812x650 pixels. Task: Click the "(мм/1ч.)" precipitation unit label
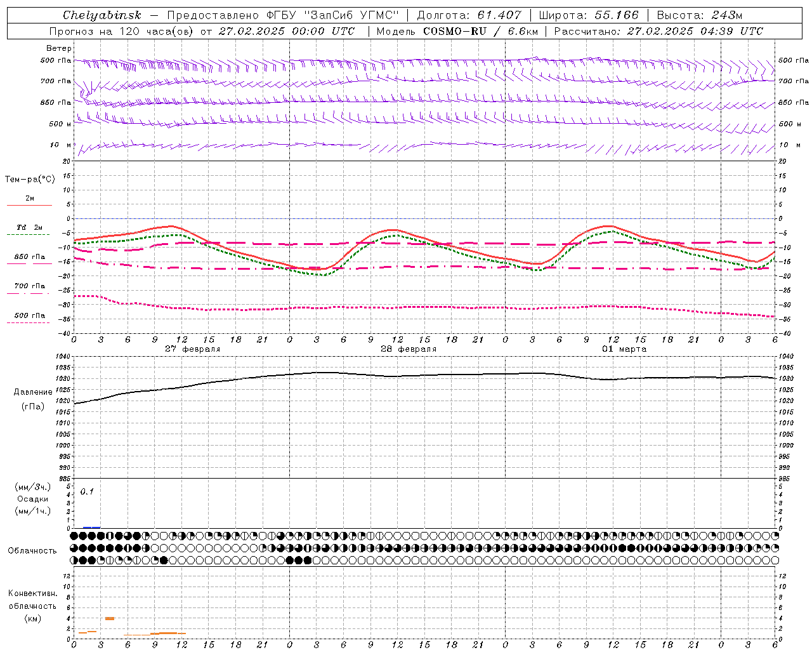click(x=33, y=511)
